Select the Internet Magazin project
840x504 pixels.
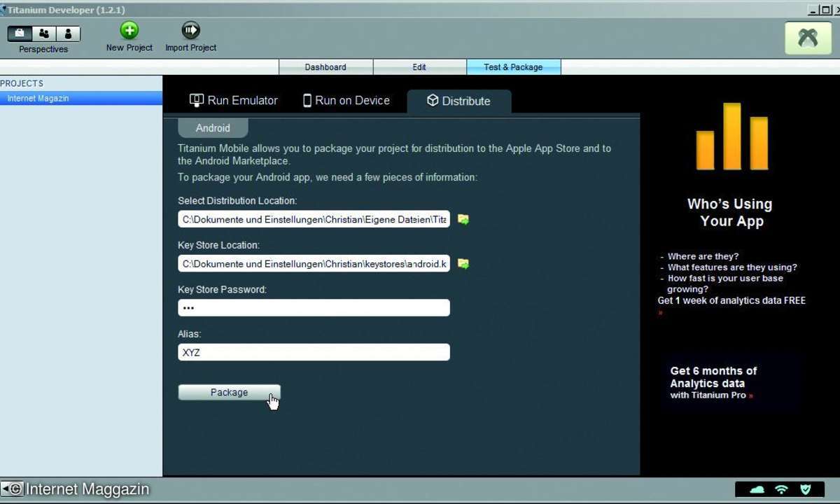(x=81, y=99)
